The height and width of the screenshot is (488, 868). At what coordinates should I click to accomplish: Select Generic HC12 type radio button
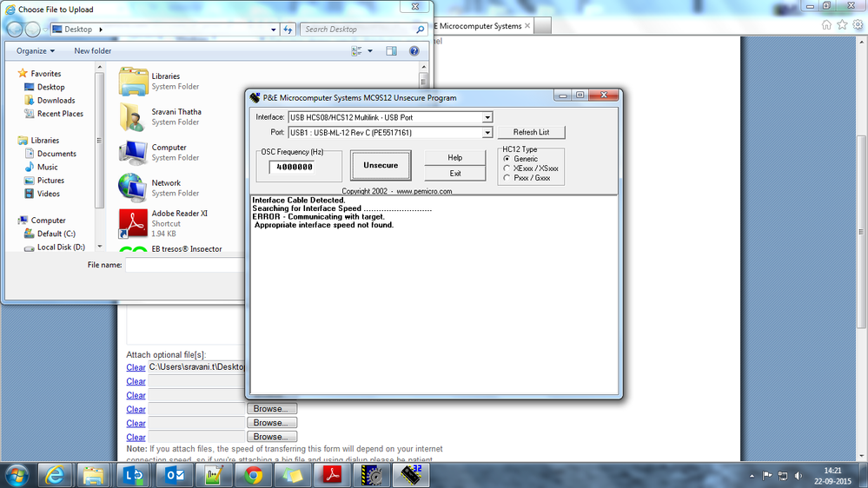point(507,159)
